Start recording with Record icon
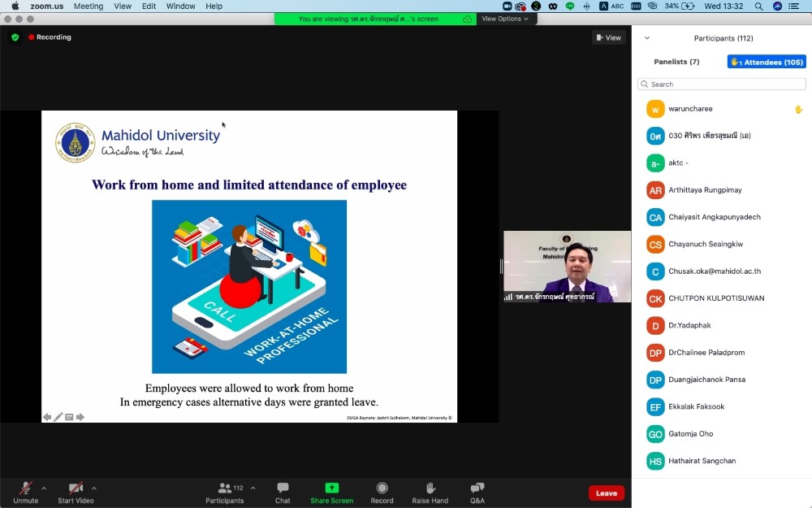The height and width of the screenshot is (508, 812). [382, 488]
